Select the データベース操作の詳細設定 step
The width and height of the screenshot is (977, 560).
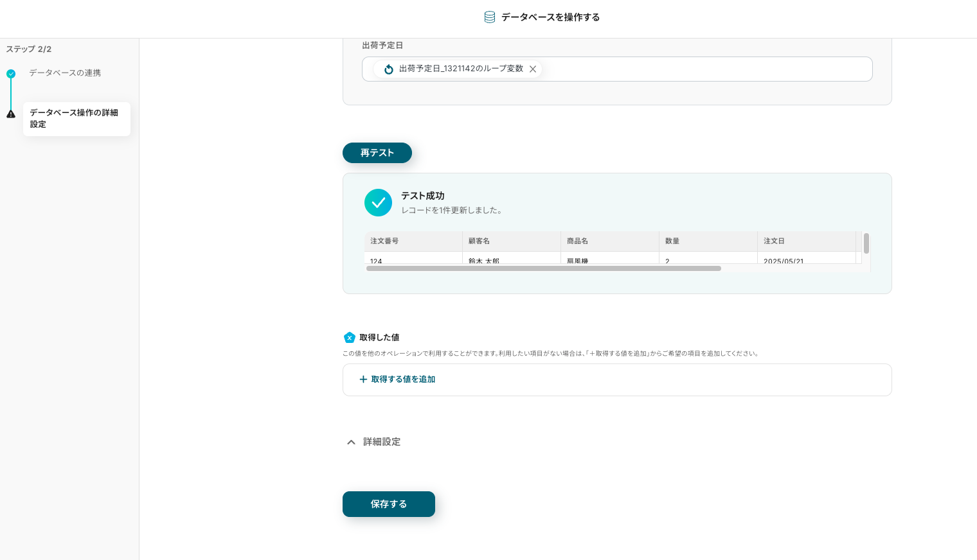pyautogui.click(x=76, y=119)
